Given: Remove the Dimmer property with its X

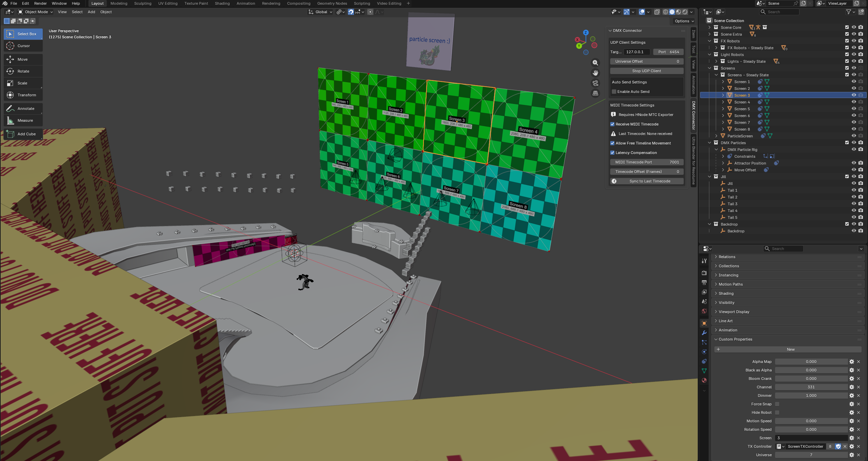Looking at the screenshot, I should 859,396.
